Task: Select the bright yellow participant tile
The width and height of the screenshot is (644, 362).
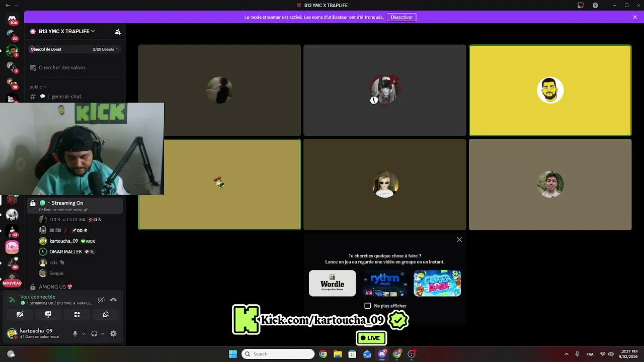Action: [x=550, y=90]
